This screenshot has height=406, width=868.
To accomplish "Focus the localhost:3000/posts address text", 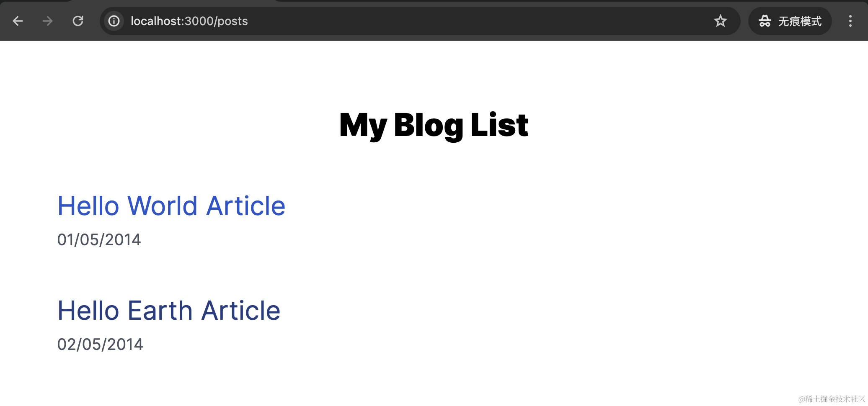I will pyautogui.click(x=189, y=21).
